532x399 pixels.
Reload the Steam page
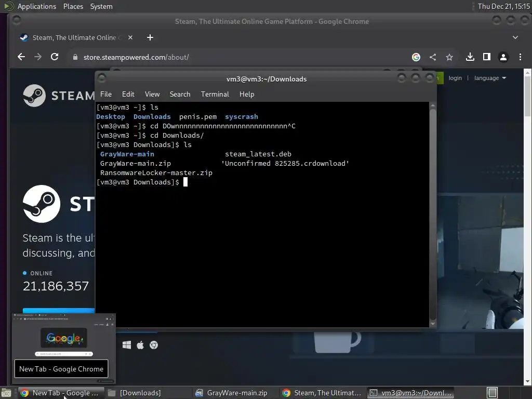pyautogui.click(x=55, y=57)
